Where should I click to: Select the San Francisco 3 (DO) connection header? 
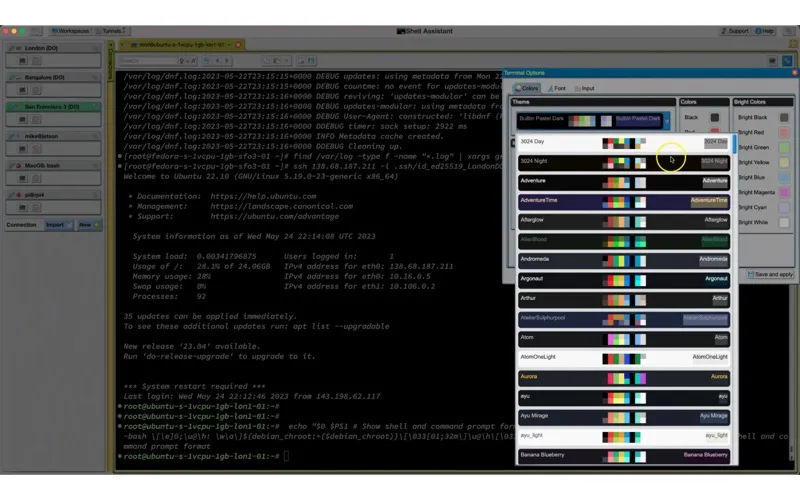(53, 107)
